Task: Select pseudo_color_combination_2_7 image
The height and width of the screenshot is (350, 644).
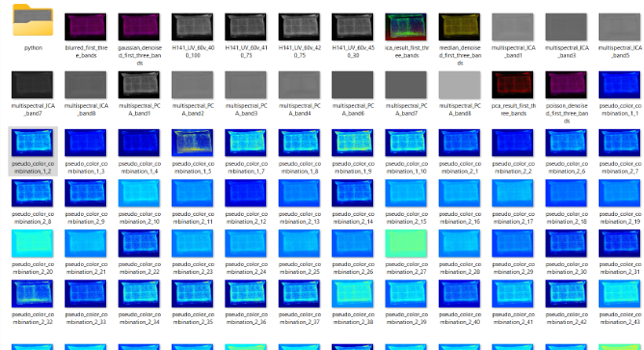Action: [x=619, y=143]
